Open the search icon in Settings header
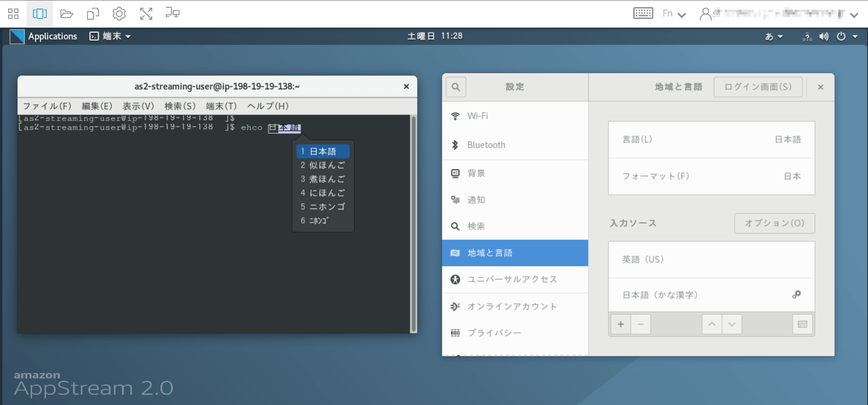Image resolution: width=868 pixels, height=405 pixels. (x=456, y=87)
